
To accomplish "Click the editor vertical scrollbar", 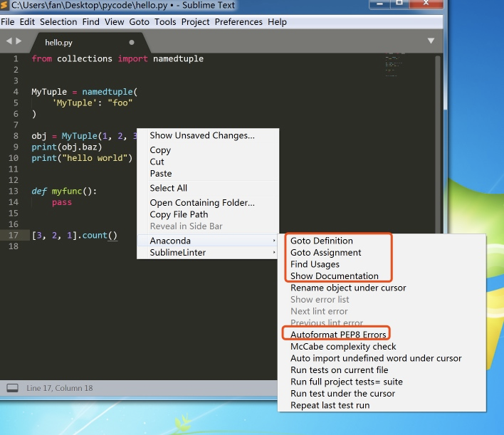I will pos(438,143).
